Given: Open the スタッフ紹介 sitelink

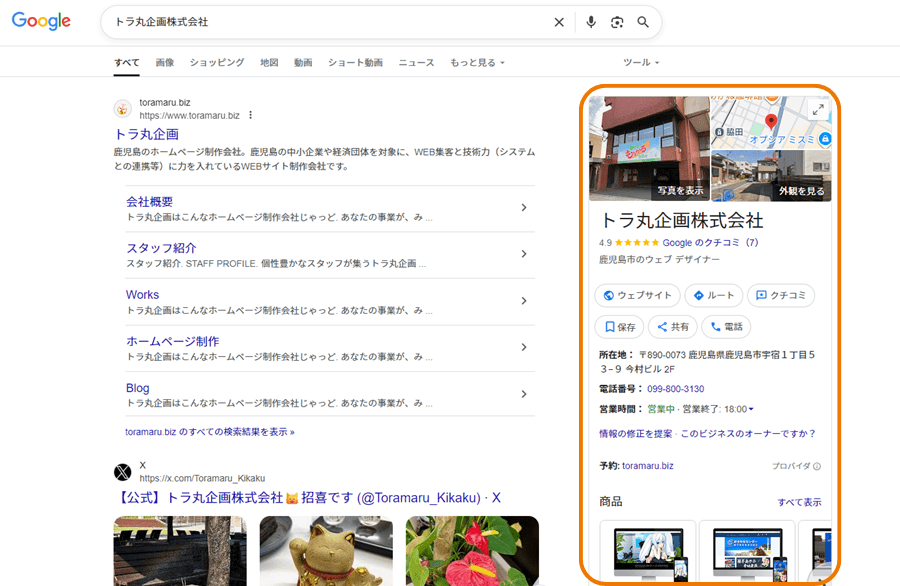Looking at the screenshot, I should 161,248.
